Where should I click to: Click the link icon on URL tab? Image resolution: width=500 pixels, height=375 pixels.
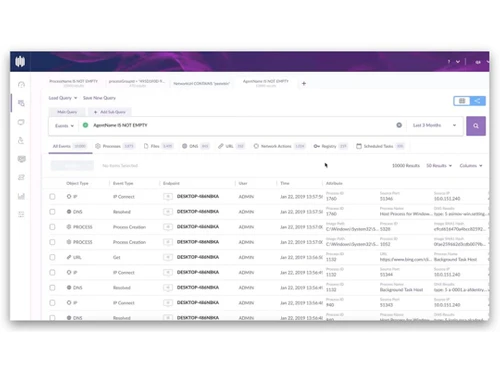tap(221, 146)
